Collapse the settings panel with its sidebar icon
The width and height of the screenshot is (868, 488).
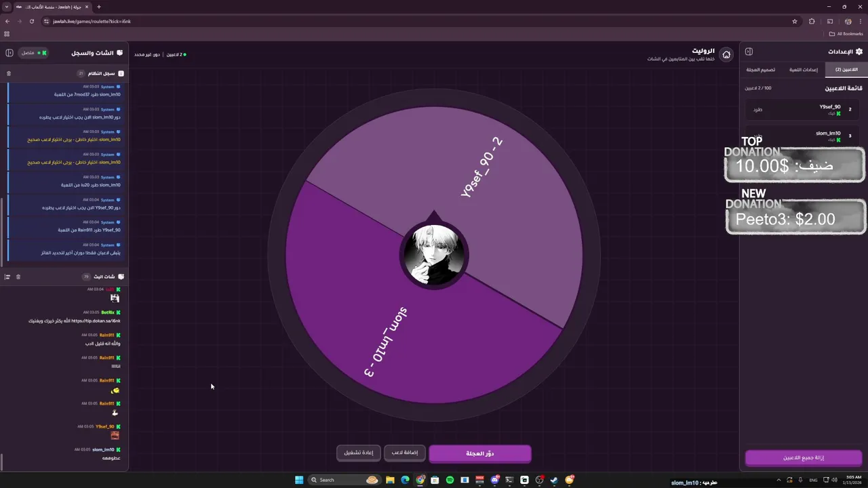749,52
